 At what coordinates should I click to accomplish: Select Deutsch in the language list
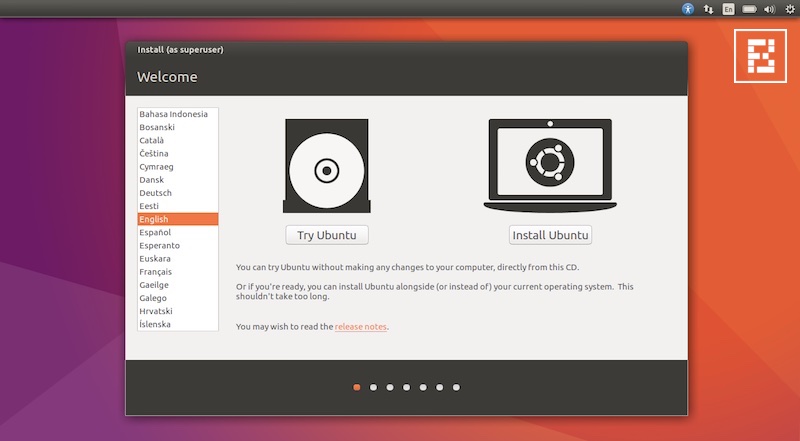click(x=156, y=193)
